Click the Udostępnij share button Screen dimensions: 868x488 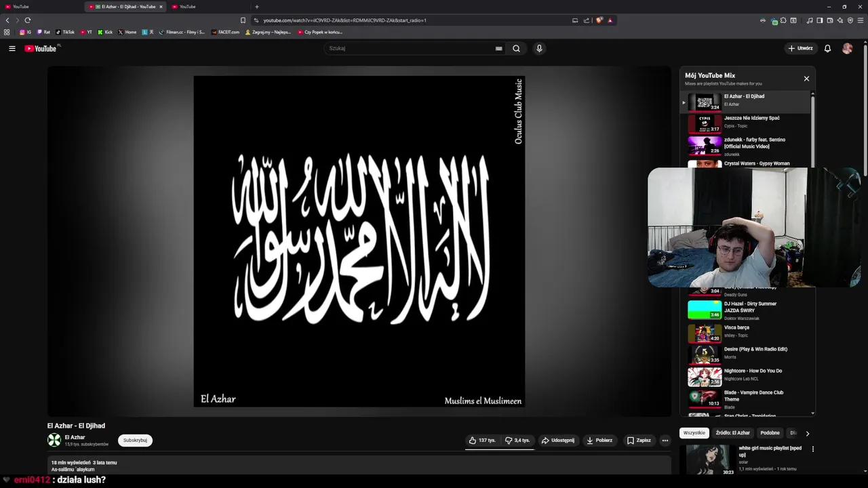pyautogui.click(x=558, y=440)
